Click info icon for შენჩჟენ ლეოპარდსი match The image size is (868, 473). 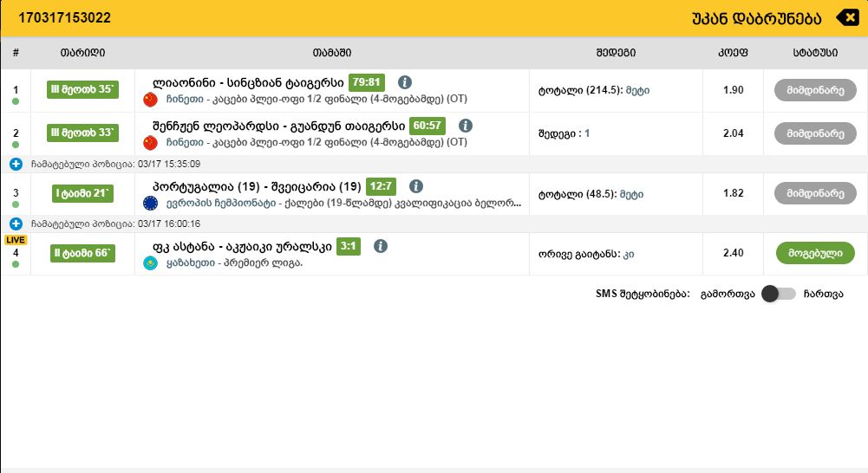coord(465,126)
